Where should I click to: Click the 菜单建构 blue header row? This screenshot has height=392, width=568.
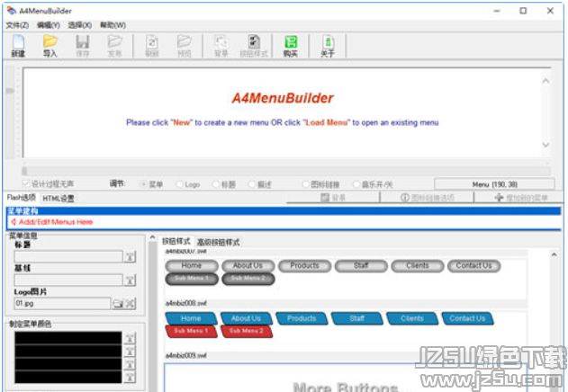click(x=284, y=211)
